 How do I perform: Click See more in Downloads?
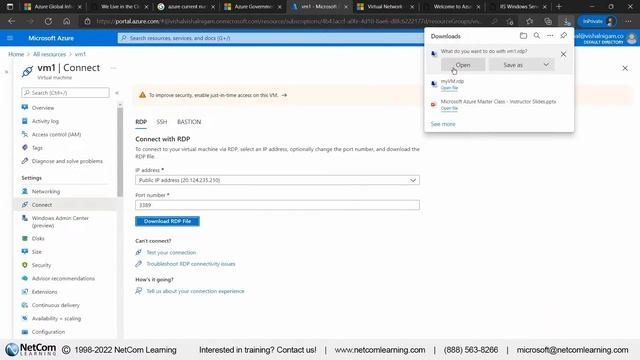443,124
